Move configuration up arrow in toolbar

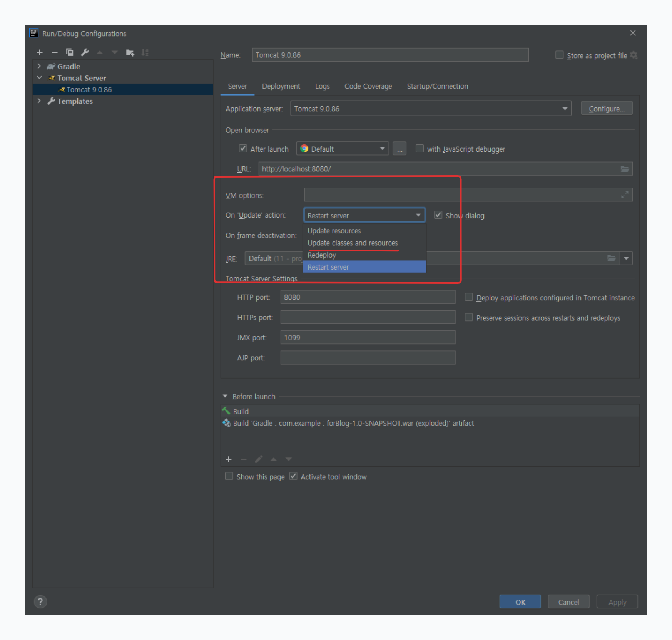(x=100, y=52)
